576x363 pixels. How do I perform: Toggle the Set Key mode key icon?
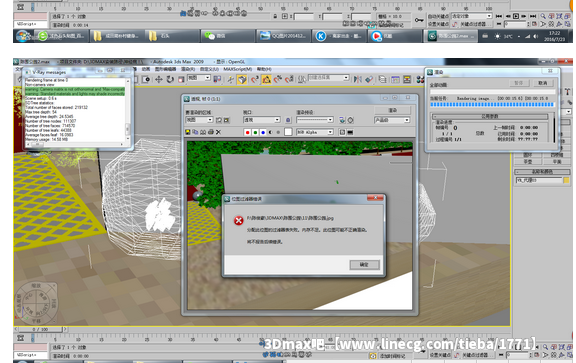pos(419,20)
